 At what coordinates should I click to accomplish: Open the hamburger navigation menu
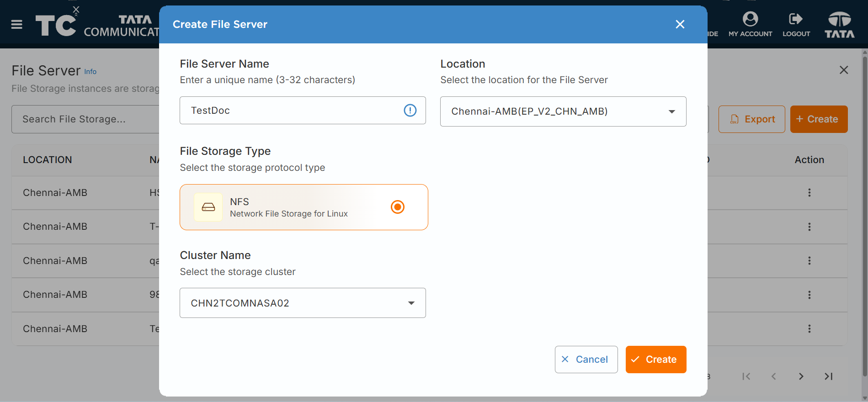pos(17,25)
